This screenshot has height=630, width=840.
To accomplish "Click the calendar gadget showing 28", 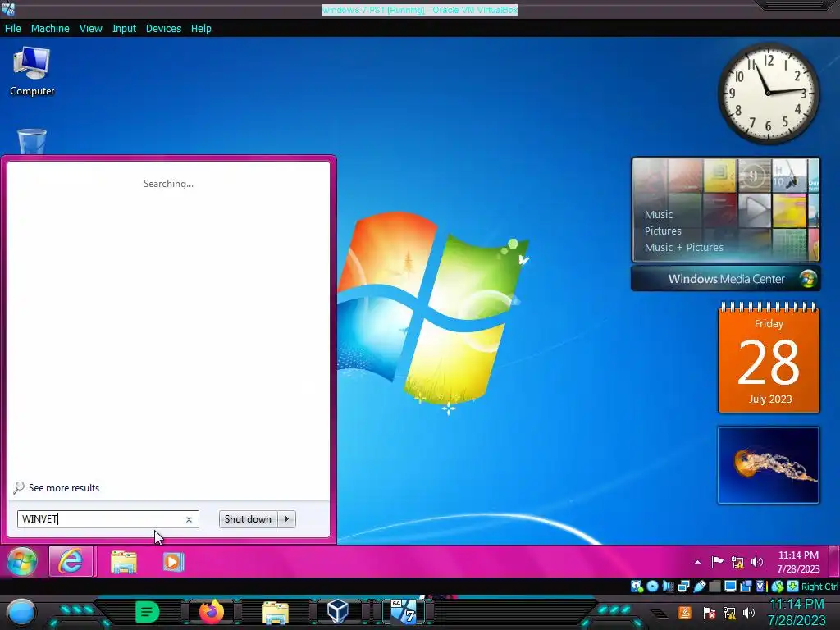I will point(769,358).
